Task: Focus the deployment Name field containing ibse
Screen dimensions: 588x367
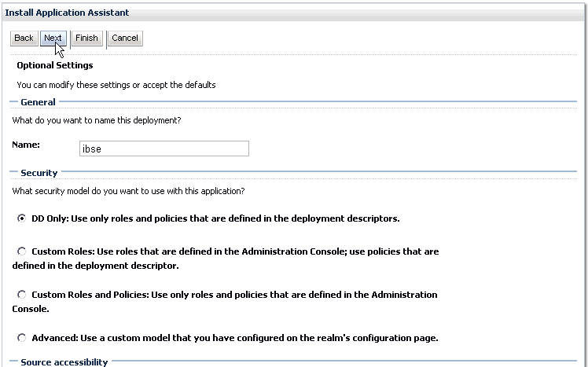Action: click(164, 149)
